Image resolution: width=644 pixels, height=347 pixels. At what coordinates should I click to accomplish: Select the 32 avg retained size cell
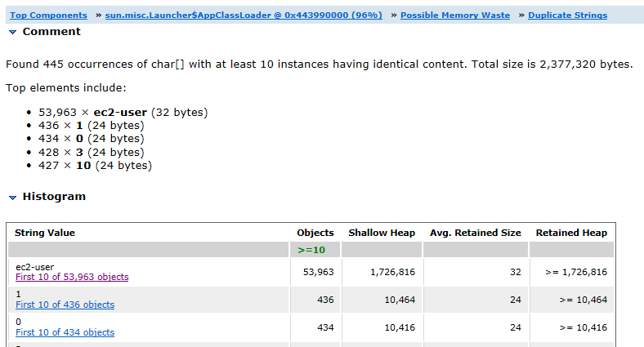(x=476, y=272)
